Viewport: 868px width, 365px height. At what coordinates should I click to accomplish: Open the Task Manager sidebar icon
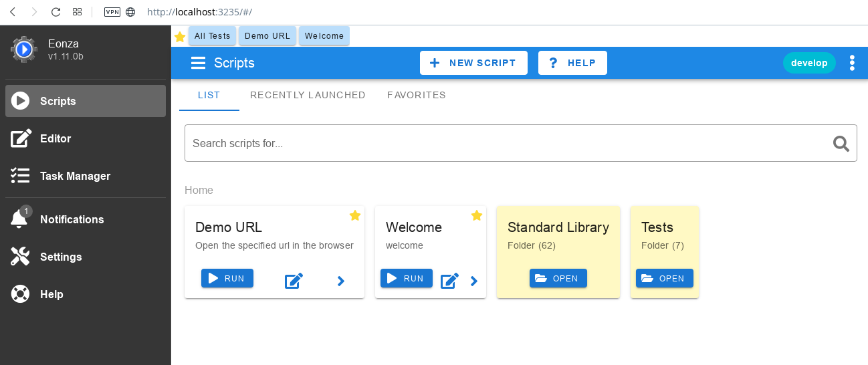(x=20, y=176)
